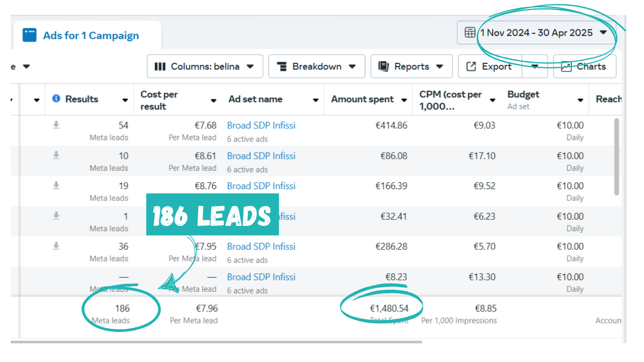Viewport: 644px width, 362px height.
Task: Download leads for the 1 result row
Action: point(56,216)
